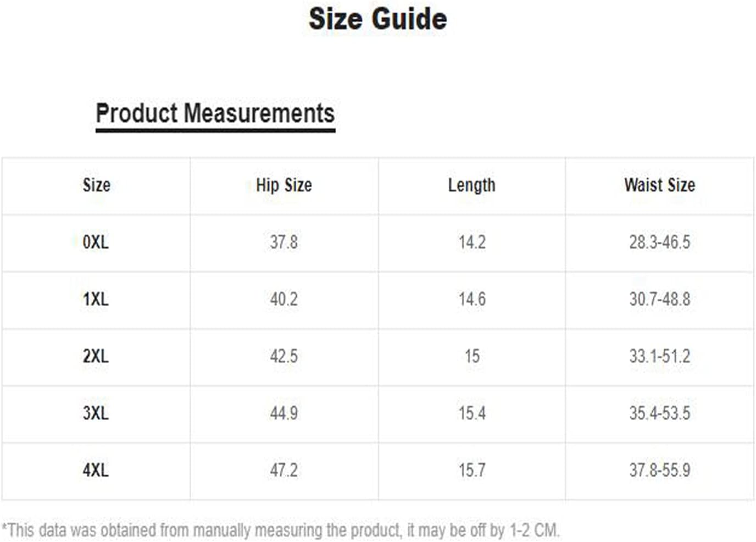Viewport: 756px width, 542px height.
Task: Choose the 1XL size row label
Action: point(96,299)
